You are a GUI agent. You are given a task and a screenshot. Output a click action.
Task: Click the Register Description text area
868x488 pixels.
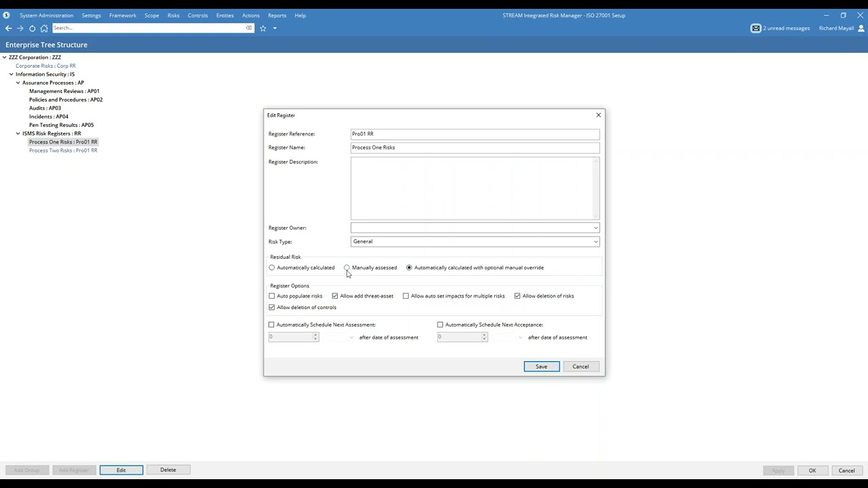[x=475, y=188]
